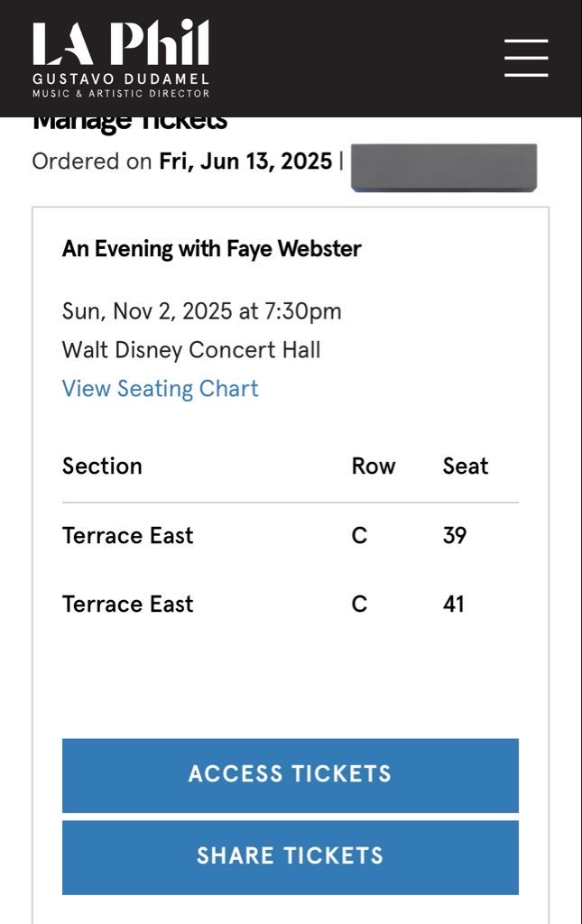Click the Gustavo Dudamel tagline text
This screenshot has width=582, height=924.
coord(121,79)
